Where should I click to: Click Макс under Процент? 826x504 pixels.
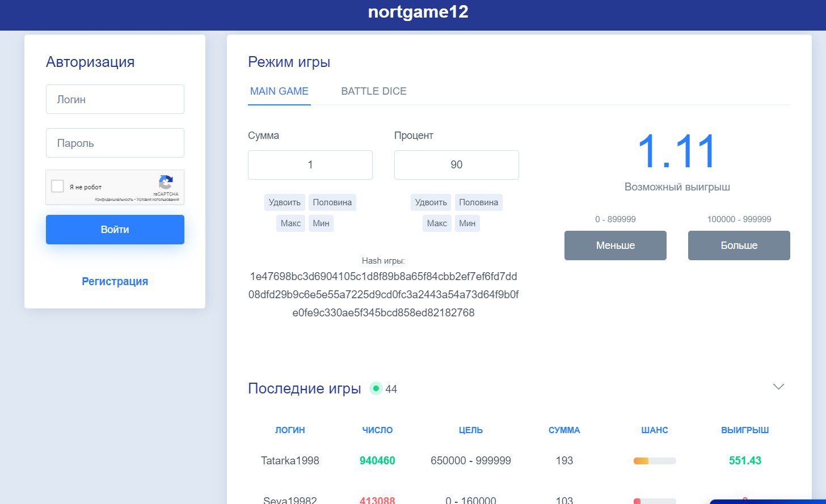(x=437, y=223)
